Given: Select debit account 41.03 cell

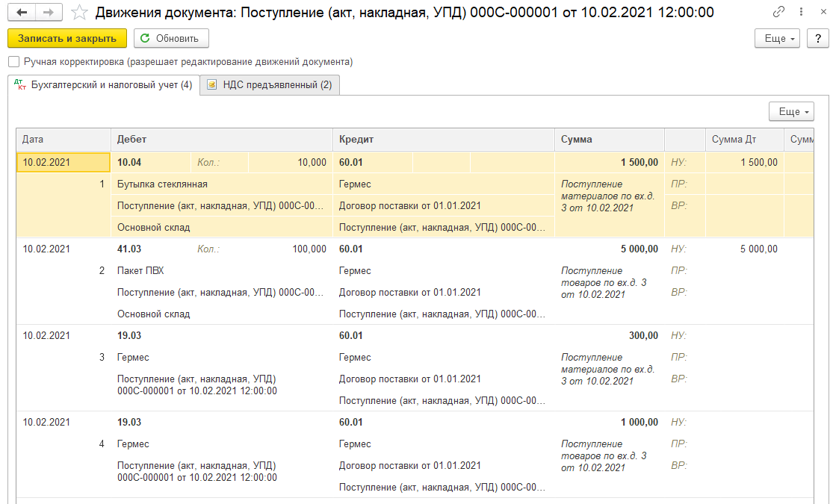Looking at the screenshot, I should [151, 249].
